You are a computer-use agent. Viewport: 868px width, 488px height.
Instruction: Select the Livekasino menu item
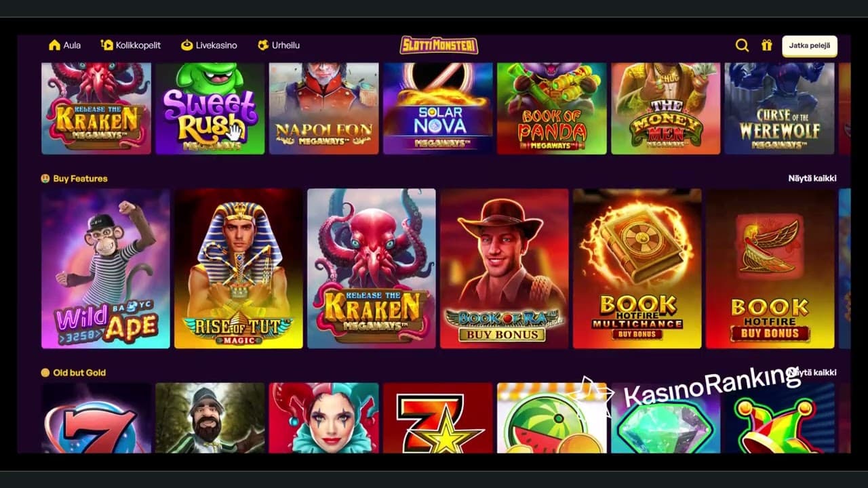click(209, 45)
